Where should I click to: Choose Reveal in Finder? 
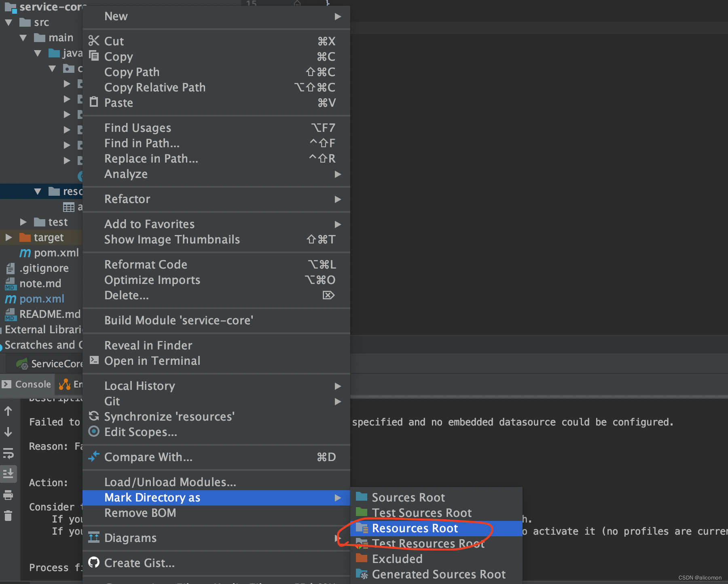(216, 345)
